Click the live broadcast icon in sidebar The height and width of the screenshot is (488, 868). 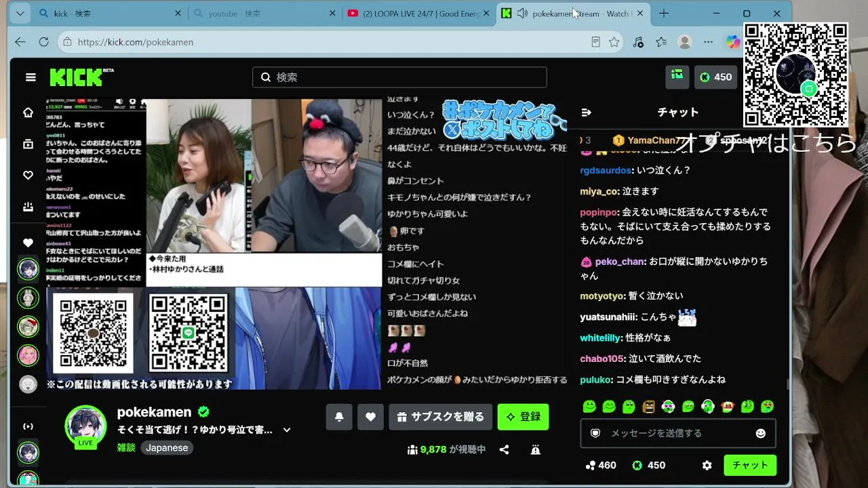coord(28,426)
